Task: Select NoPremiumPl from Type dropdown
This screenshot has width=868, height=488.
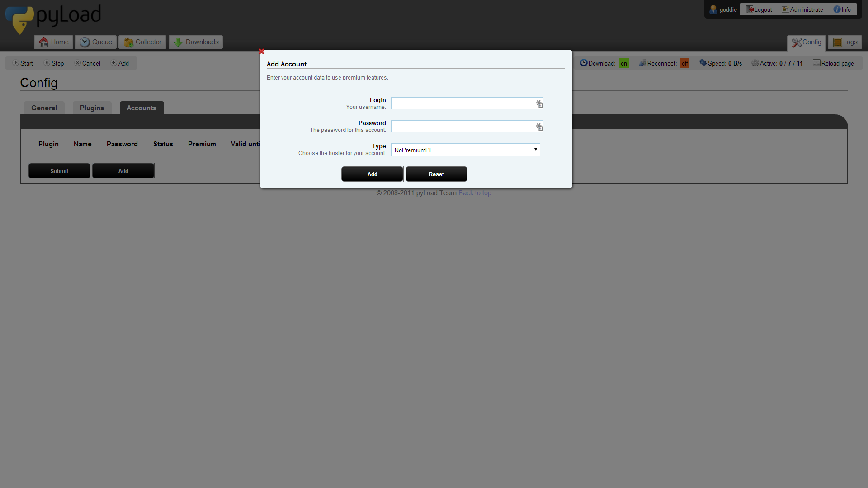Action: tap(466, 150)
